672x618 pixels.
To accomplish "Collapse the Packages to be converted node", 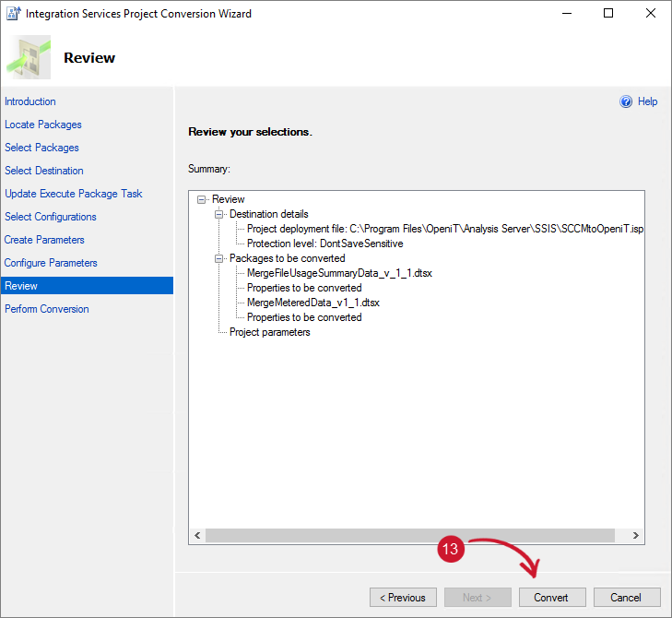I will pyautogui.click(x=219, y=258).
